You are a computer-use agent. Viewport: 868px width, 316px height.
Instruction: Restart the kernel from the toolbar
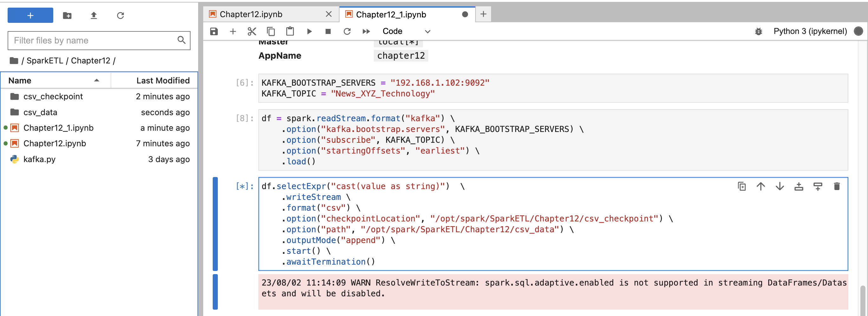[347, 31]
